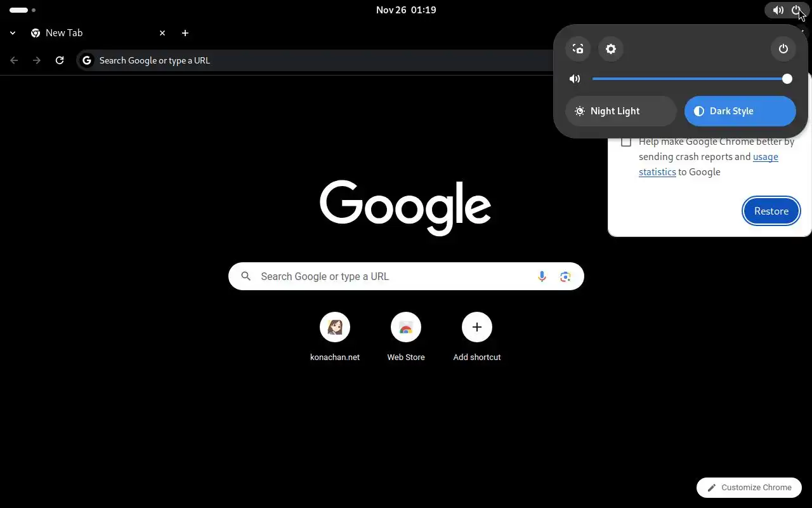Screen dimensions: 812x508
Task: Go back with the back arrow
Action: [14, 60]
